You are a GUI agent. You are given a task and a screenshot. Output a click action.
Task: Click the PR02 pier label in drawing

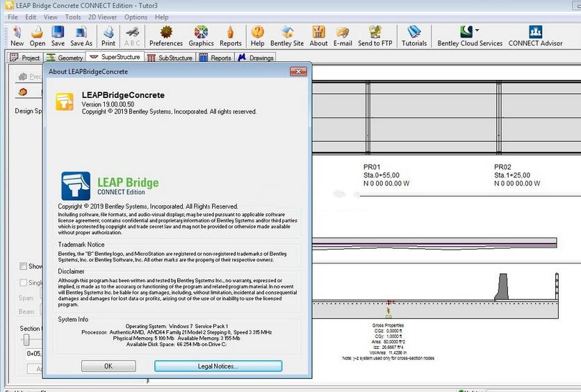click(x=502, y=167)
